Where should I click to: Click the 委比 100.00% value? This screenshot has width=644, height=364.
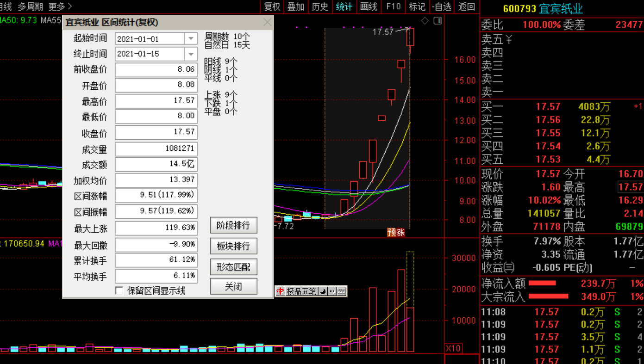pos(542,25)
